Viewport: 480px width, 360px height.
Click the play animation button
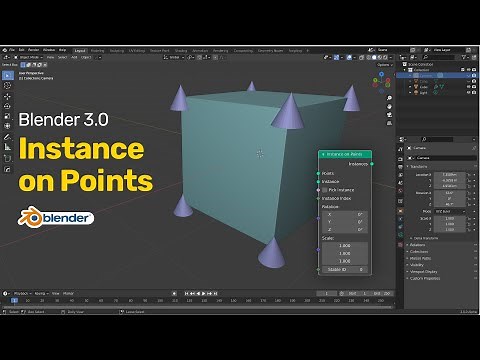pos(204,294)
